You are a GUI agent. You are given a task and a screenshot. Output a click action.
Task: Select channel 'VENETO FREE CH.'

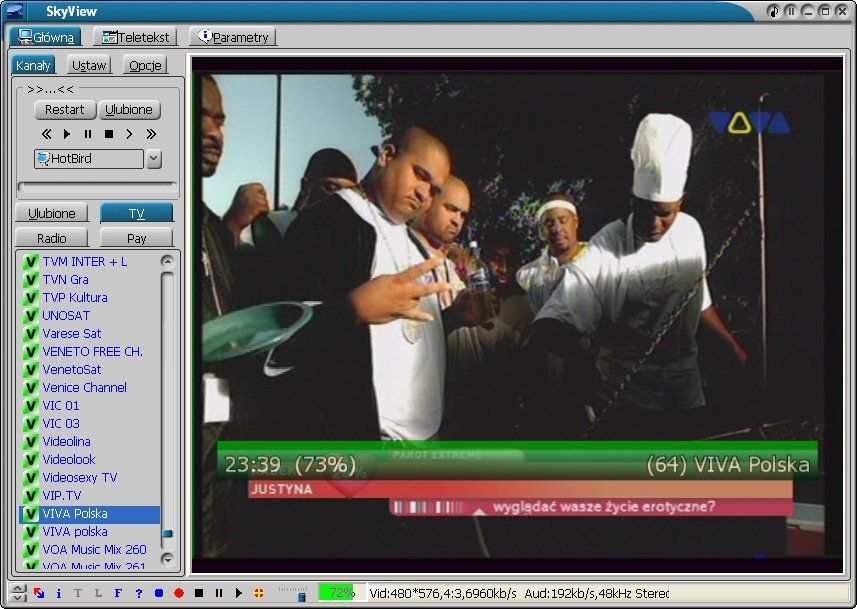point(92,352)
